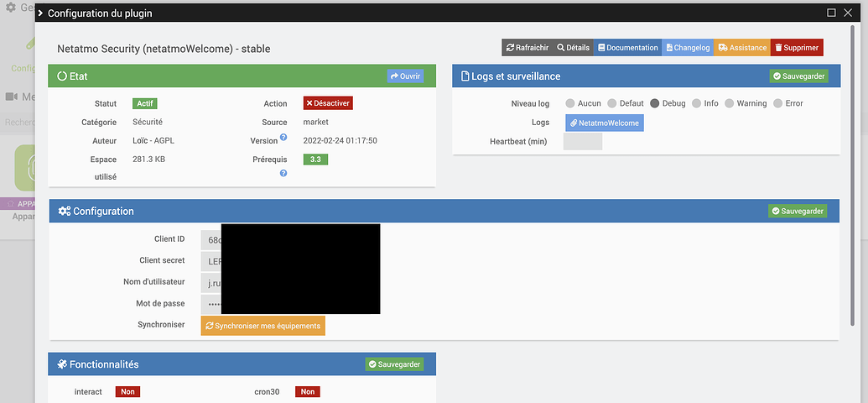Click the cron30 Non badge
868x403 pixels.
tap(308, 391)
